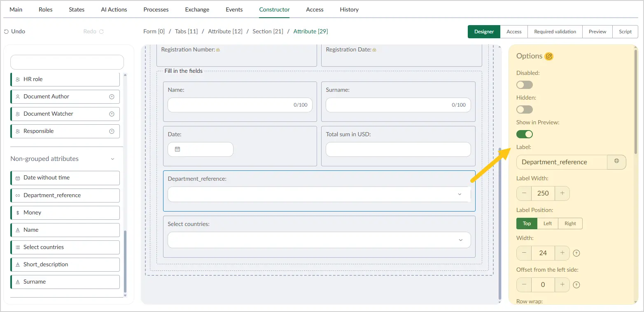Click the Options panel vertical scrollbar
This screenshot has height=312, width=644.
(x=636, y=103)
